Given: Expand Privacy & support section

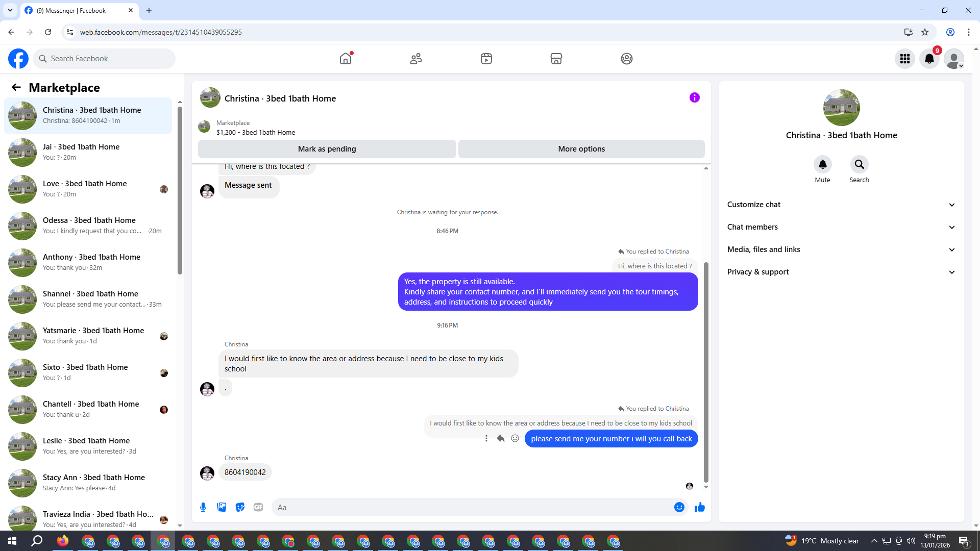Looking at the screenshot, I should [841, 272].
